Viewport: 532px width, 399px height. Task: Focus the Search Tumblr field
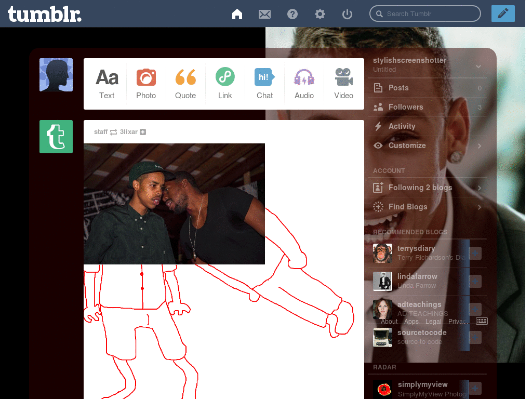(425, 14)
